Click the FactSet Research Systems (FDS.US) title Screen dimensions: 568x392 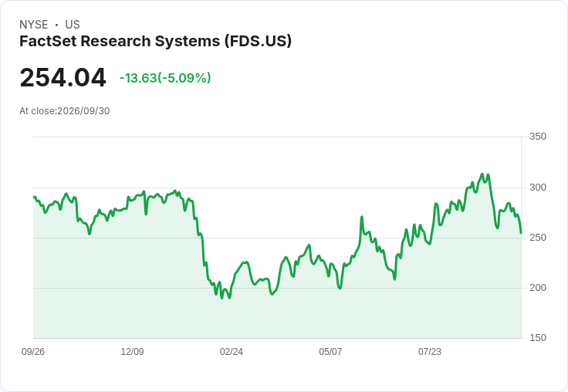pos(155,42)
